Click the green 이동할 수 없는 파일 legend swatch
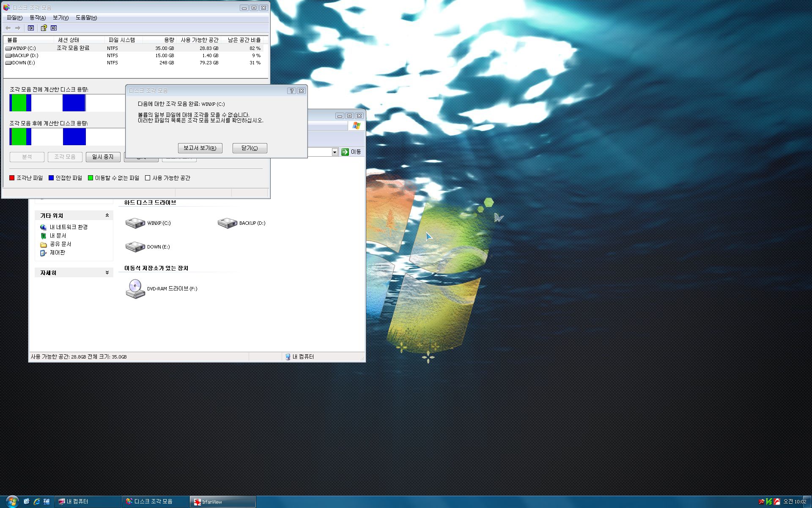 pos(91,178)
